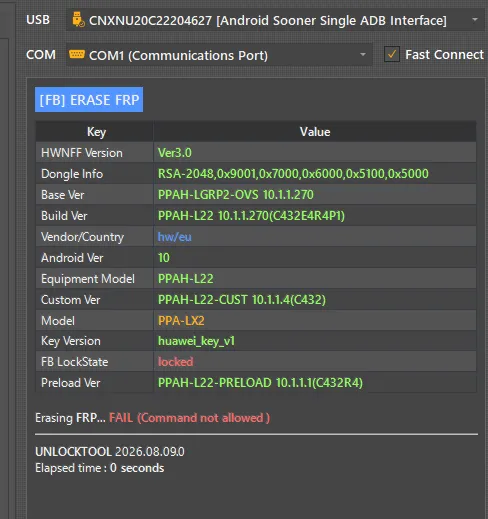Select the Build Ver key cell

[95, 216]
